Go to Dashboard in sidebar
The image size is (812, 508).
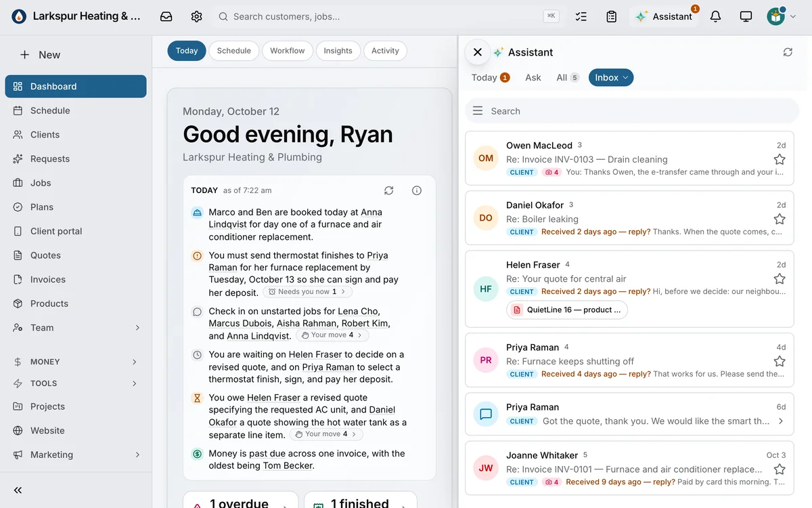coord(76,86)
